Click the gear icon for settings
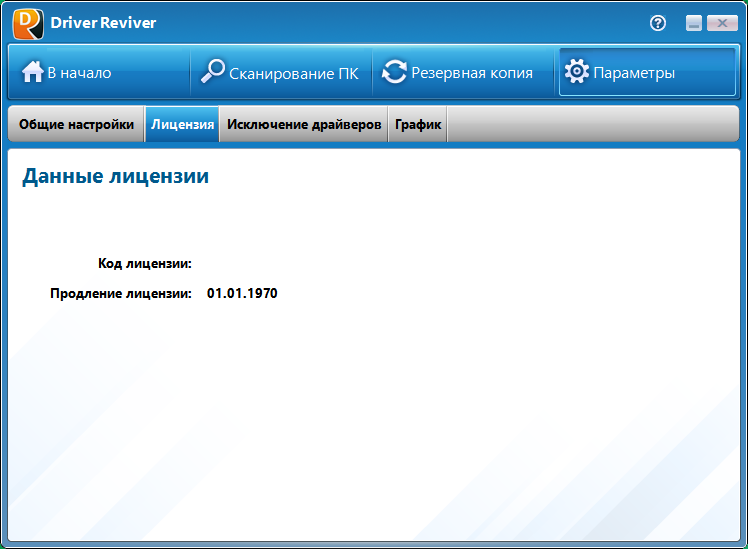 coord(577,72)
